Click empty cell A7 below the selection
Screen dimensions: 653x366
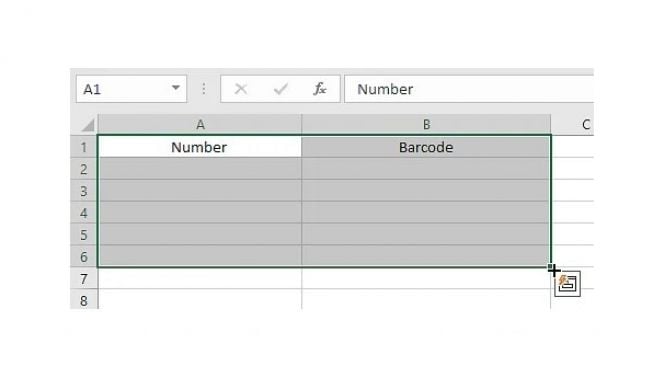coord(200,278)
